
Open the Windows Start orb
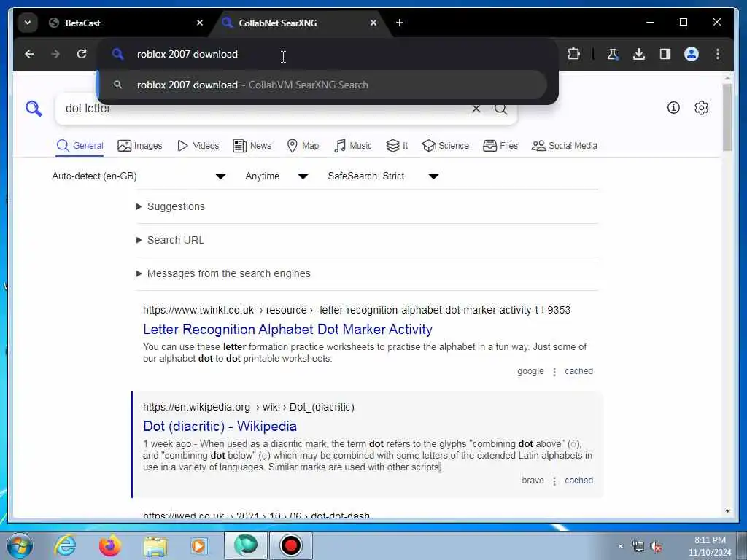coord(20,545)
